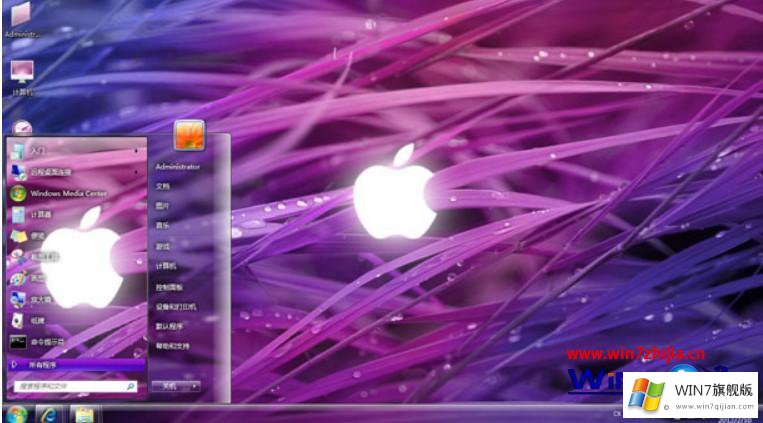Open Documents (文档) from Start menu

tap(163, 186)
